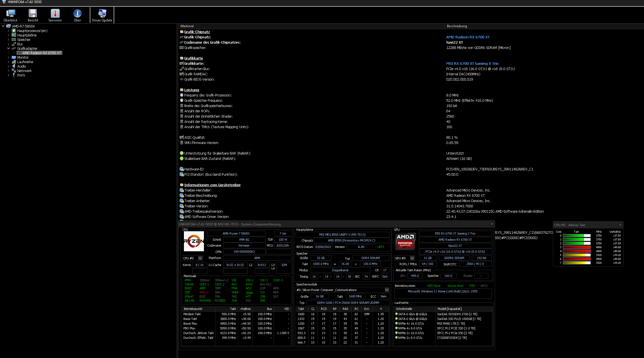Click the icon beside Hardware-ID

(182, 169)
